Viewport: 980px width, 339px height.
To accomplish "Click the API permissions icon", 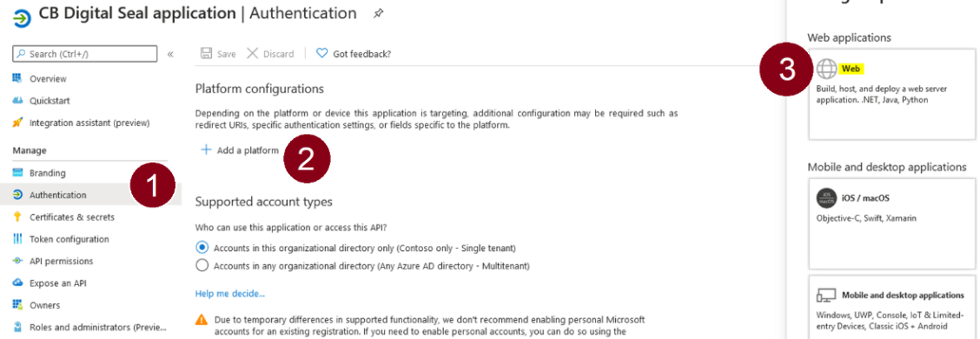I will click(x=17, y=261).
